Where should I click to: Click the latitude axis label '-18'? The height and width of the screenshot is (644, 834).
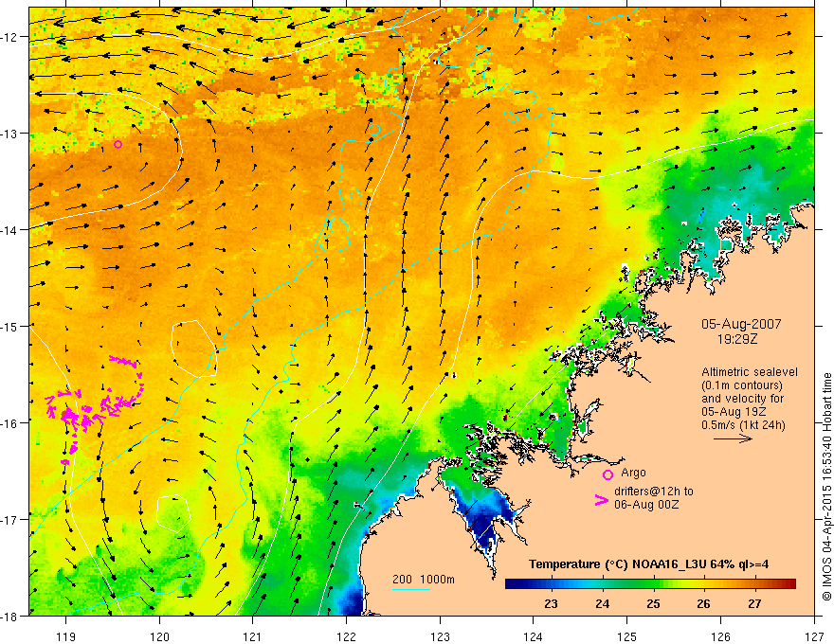tap(9, 617)
